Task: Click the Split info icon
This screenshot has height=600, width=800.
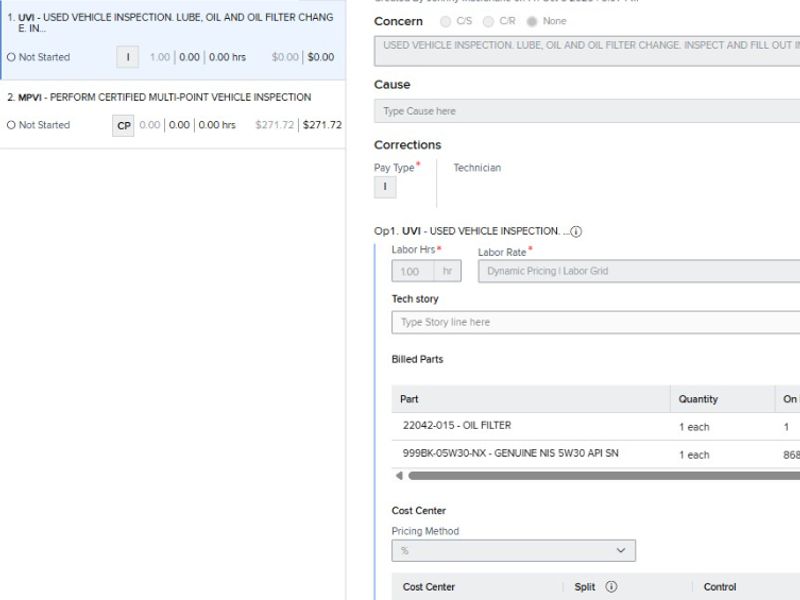Action: 611,587
